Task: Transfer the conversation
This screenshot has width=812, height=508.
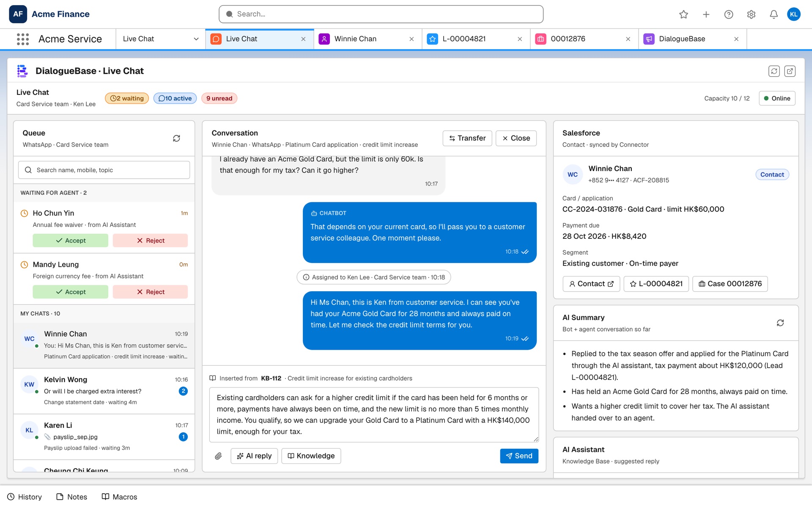Action: click(467, 138)
